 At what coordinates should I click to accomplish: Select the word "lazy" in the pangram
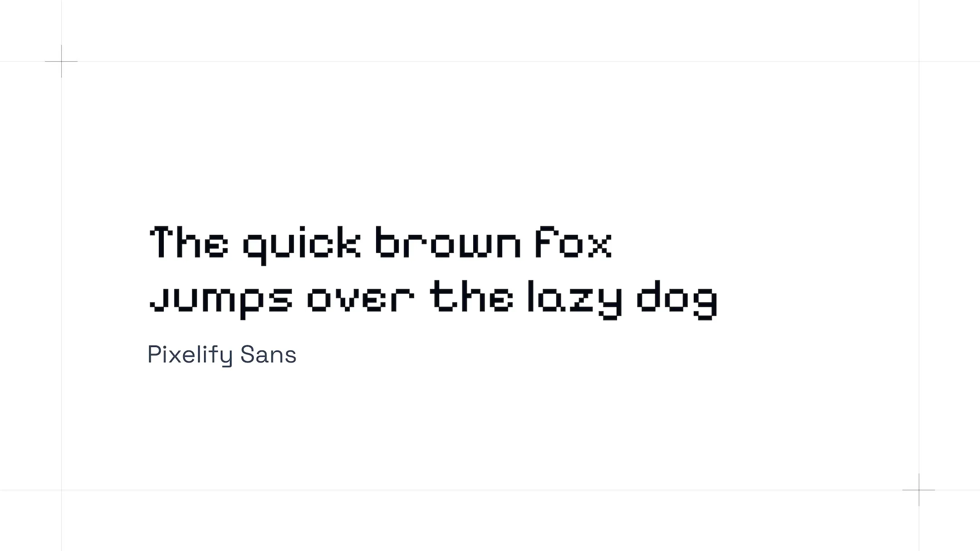point(574,299)
